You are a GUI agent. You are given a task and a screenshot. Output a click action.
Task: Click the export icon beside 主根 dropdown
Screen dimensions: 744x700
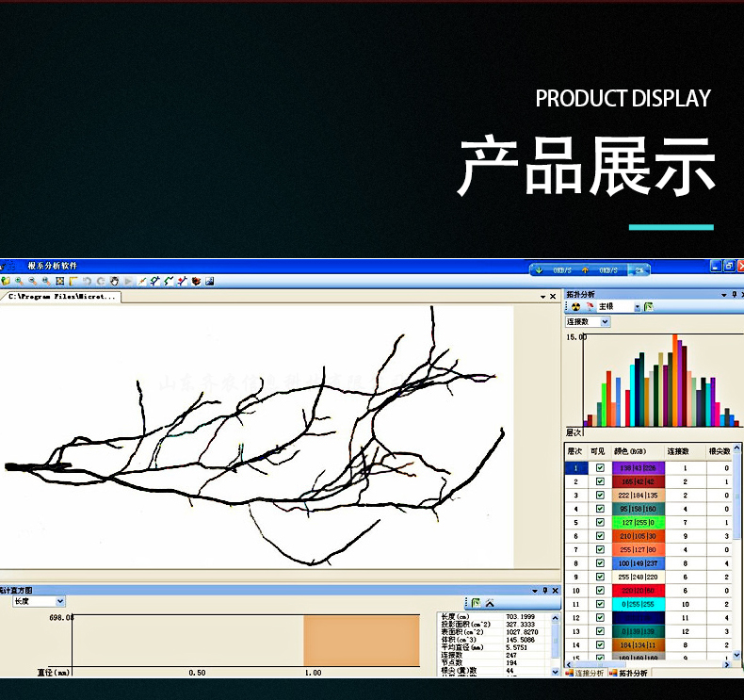pos(650,307)
